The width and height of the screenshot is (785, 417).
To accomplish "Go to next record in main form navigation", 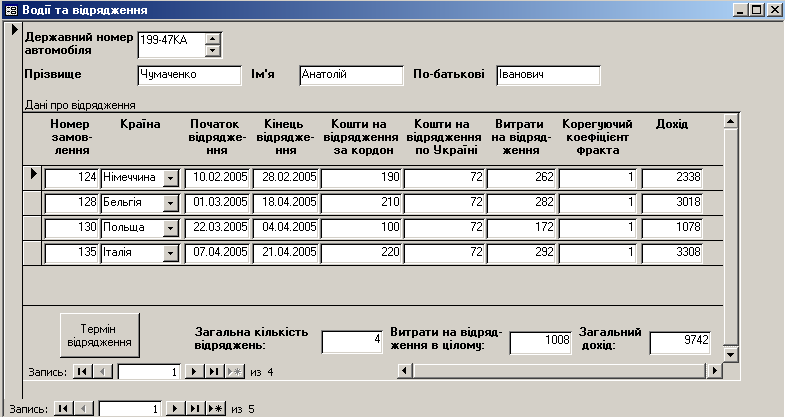I will point(175,409).
